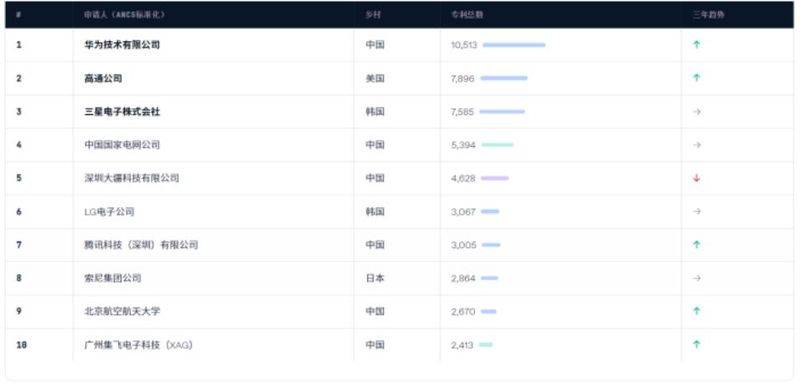Click the patent count 3,067
Screen dimensions: 800x385
(x=463, y=212)
